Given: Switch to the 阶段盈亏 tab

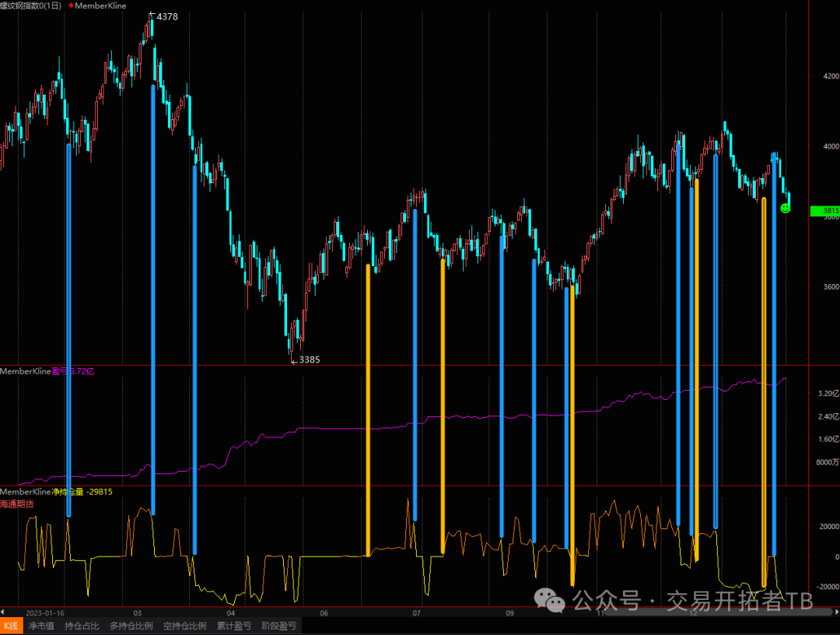Looking at the screenshot, I should 279,626.
